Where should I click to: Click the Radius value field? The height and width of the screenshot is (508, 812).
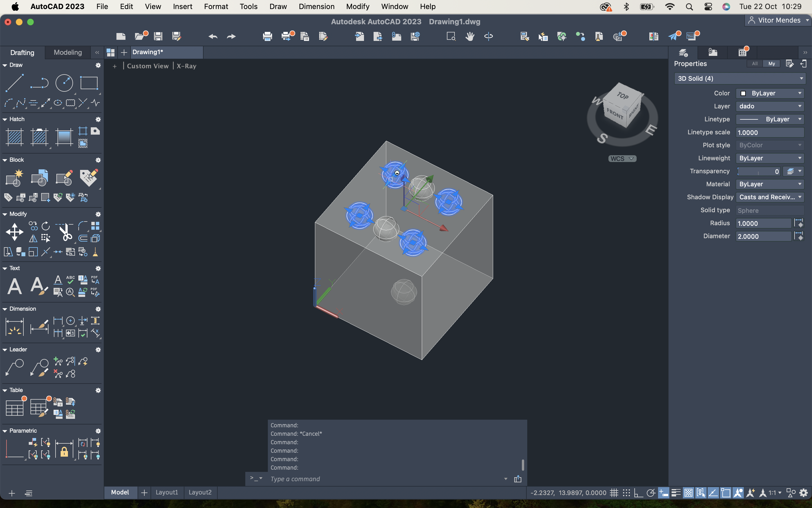click(x=763, y=224)
